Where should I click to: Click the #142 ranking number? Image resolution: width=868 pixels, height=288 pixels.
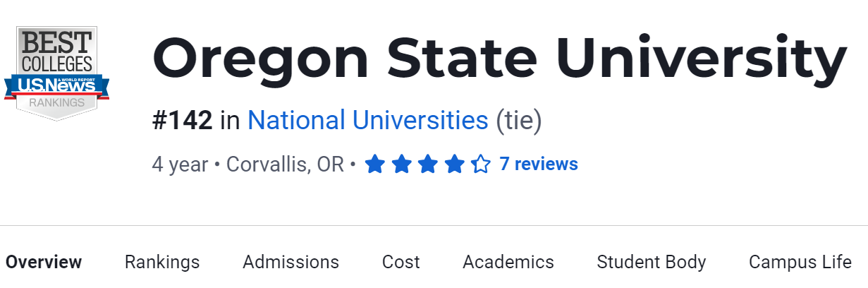pyautogui.click(x=182, y=121)
